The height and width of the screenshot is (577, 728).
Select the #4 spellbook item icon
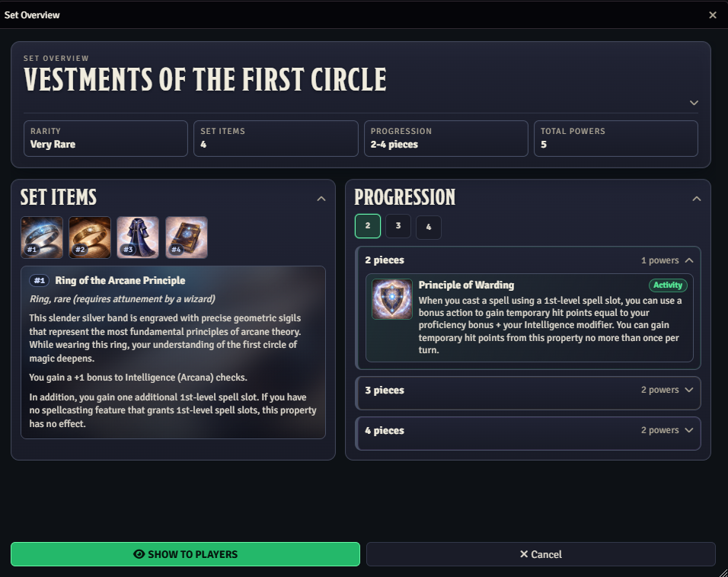click(x=186, y=237)
